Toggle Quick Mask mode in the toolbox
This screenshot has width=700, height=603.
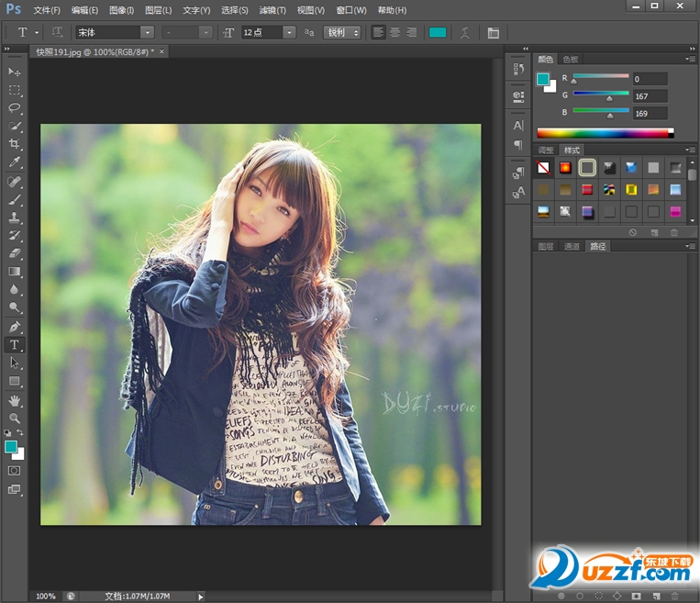coord(15,470)
